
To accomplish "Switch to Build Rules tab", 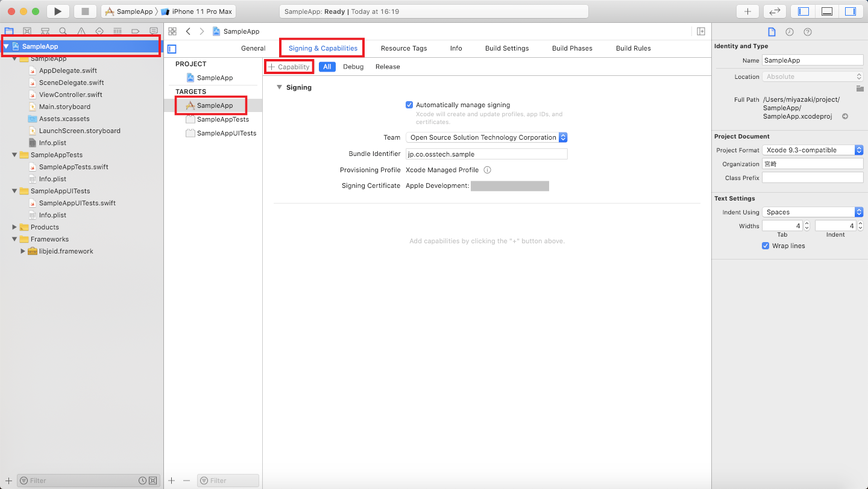I will coord(634,48).
